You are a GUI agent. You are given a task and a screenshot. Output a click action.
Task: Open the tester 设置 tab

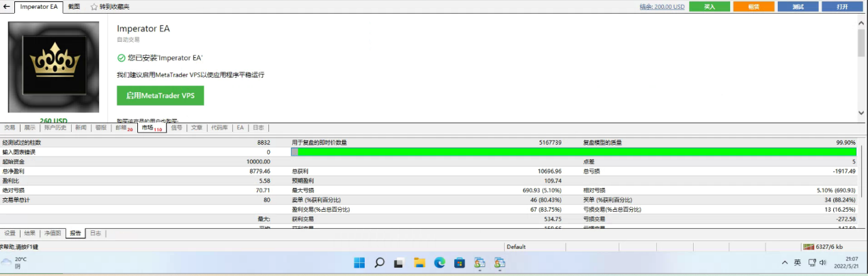coord(10,233)
